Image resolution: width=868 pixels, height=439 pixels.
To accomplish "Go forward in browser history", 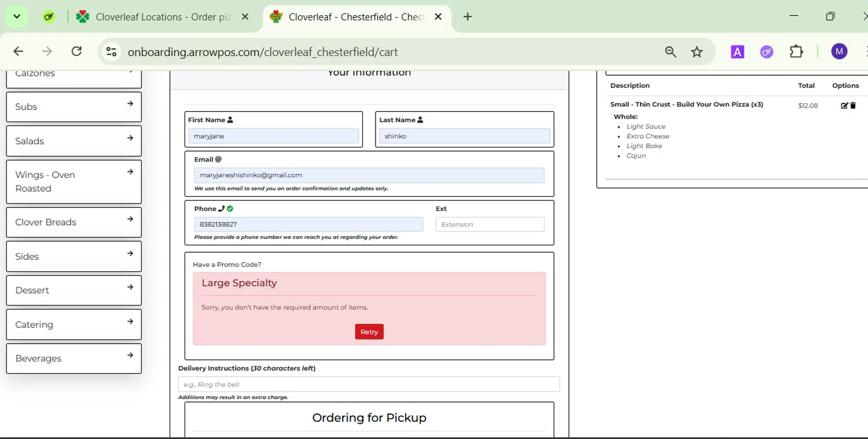I will 47,51.
